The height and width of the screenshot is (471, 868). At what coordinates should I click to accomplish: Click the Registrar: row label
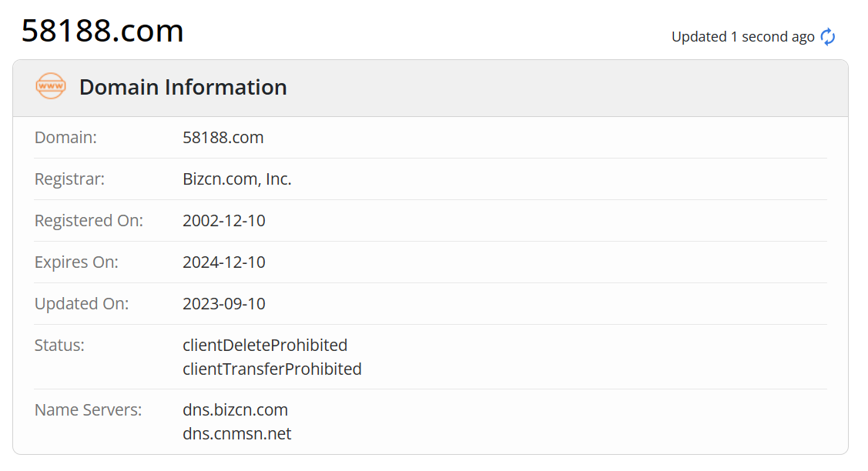point(69,179)
